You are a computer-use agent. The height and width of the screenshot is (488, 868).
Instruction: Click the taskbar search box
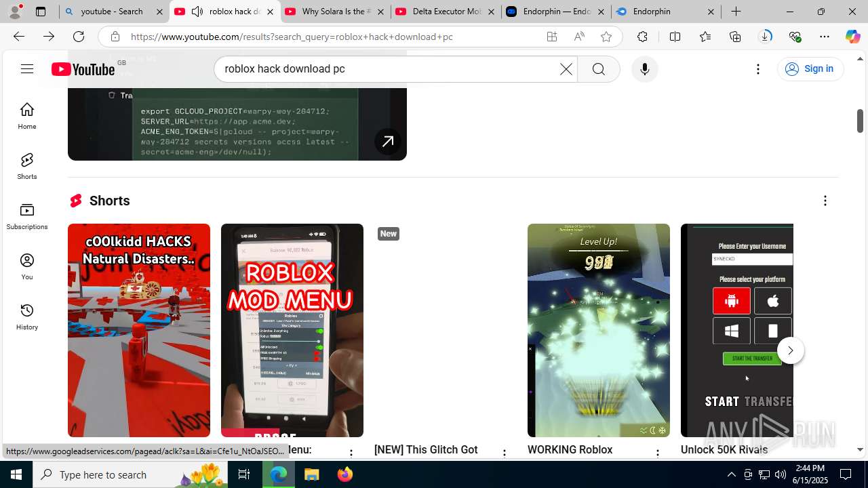[x=130, y=474]
